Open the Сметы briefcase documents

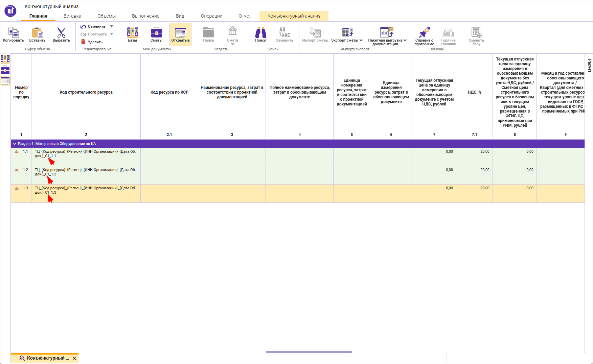156,33
